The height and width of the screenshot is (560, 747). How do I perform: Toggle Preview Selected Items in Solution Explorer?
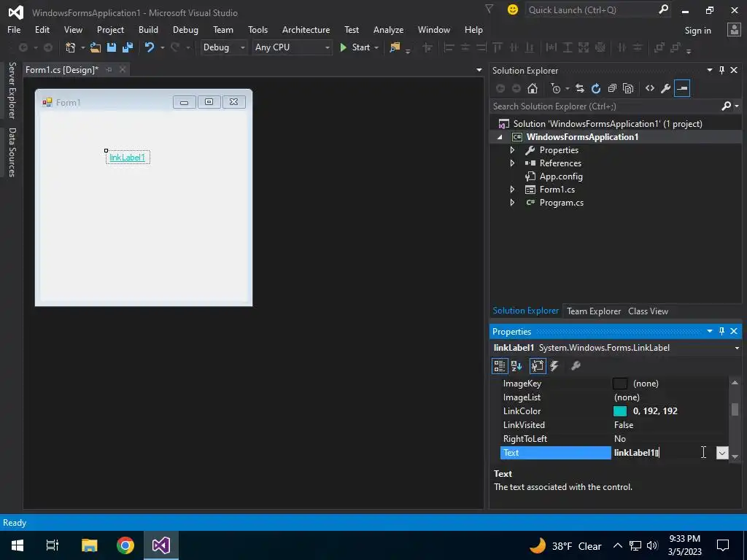tap(682, 88)
